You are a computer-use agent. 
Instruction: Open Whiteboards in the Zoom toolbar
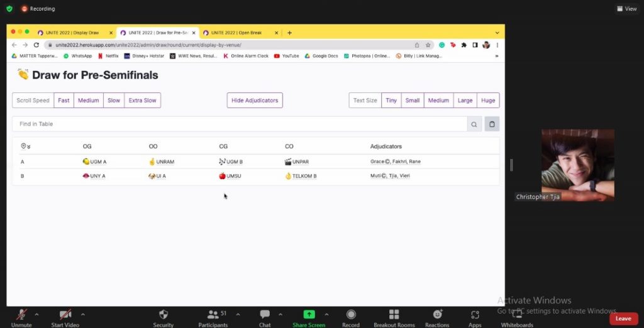517,315
